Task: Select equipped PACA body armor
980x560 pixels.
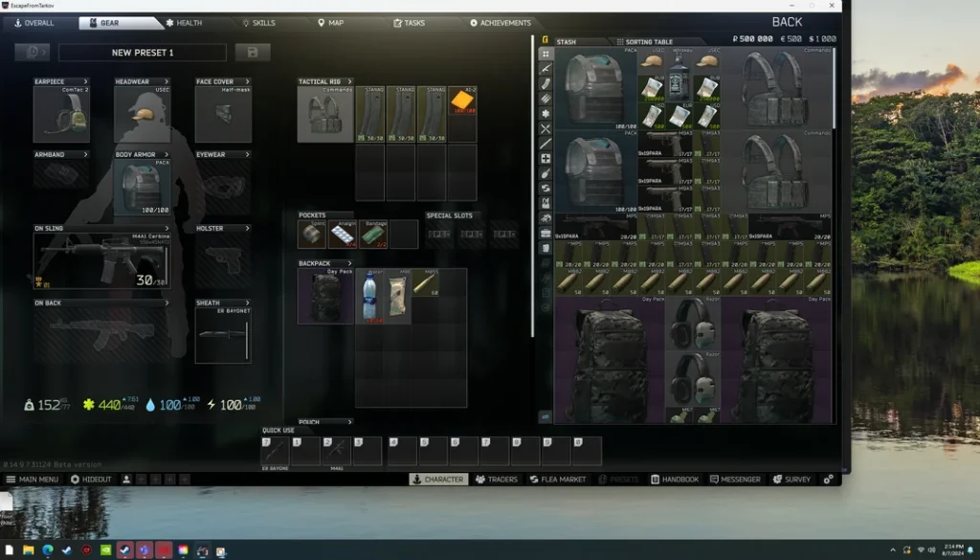Action: (143, 187)
